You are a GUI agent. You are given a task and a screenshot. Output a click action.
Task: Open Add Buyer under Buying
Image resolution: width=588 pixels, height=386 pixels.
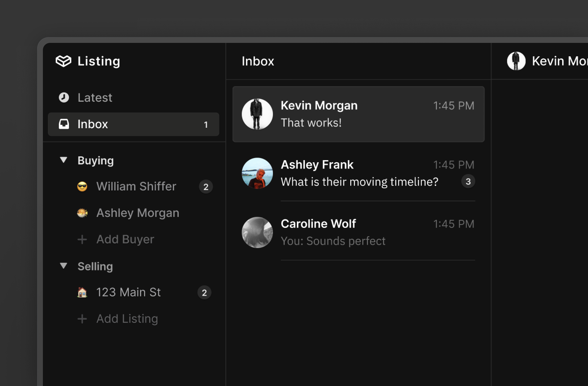tap(125, 239)
